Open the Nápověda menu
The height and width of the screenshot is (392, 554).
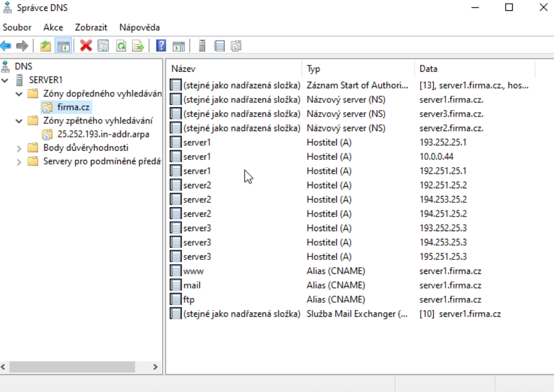[139, 27]
